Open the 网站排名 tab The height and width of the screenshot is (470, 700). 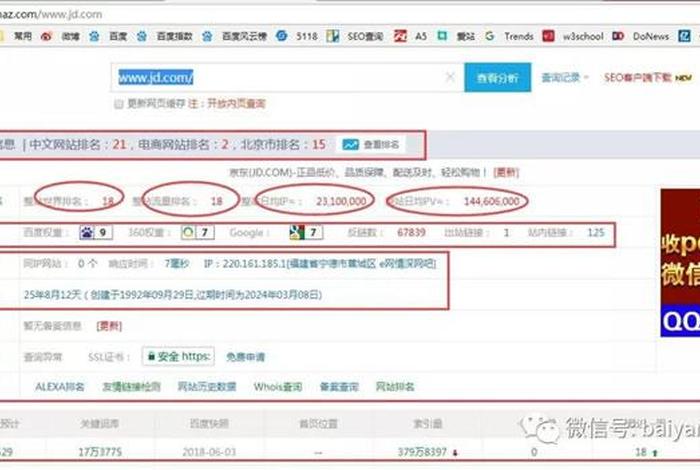[x=395, y=387]
